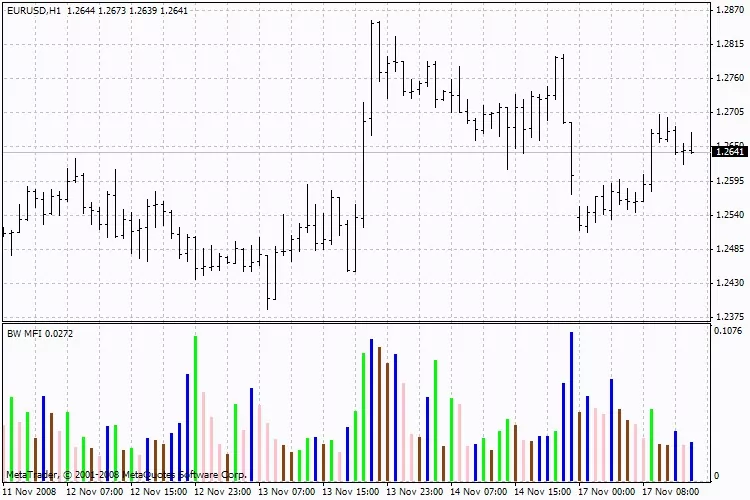Click the 1.2815 price scale label
The height and width of the screenshot is (500, 750).
pyautogui.click(x=730, y=44)
